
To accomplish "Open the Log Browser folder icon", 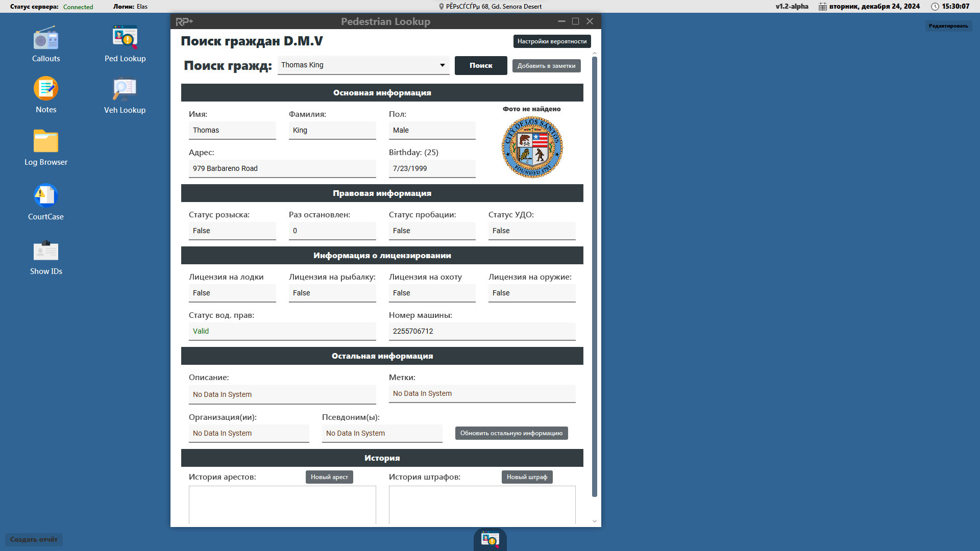I will pos(46,141).
